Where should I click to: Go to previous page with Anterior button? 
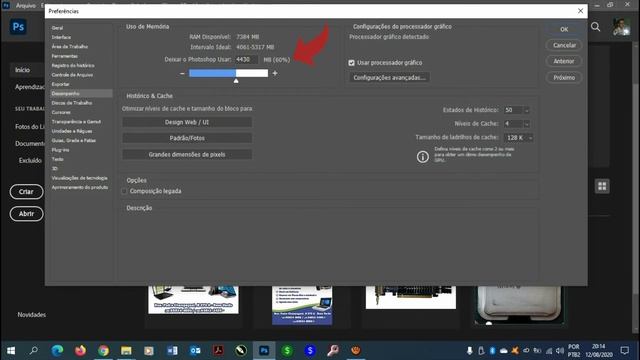tap(564, 61)
